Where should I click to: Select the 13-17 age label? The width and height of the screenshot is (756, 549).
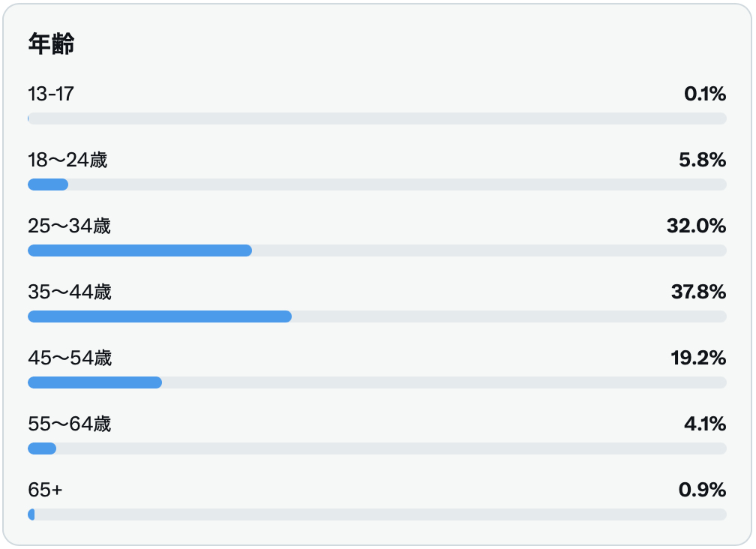tap(51, 94)
